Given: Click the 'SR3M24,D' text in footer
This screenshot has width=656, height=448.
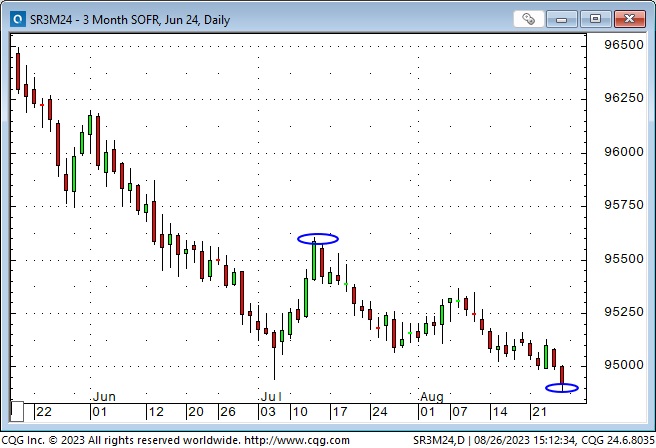Looking at the screenshot, I should pos(439,440).
